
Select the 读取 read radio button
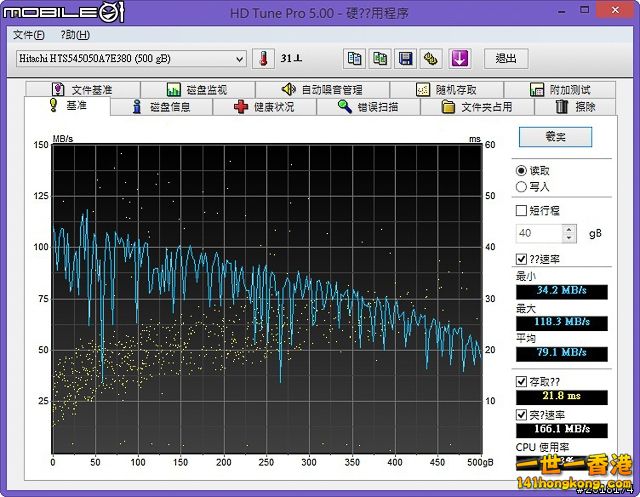pos(521,171)
